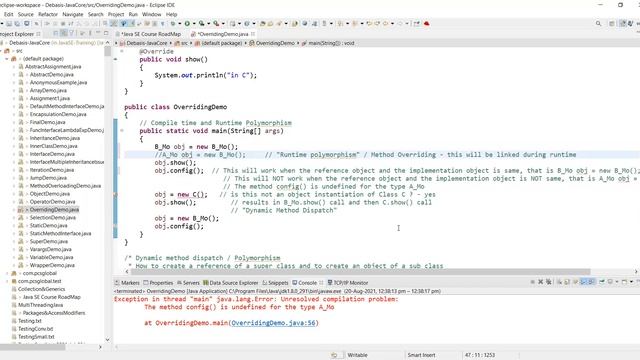Open the Run button's dropdown arrow
The height and width of the screenshot is (360, 640).
click(x=194, y=24)
